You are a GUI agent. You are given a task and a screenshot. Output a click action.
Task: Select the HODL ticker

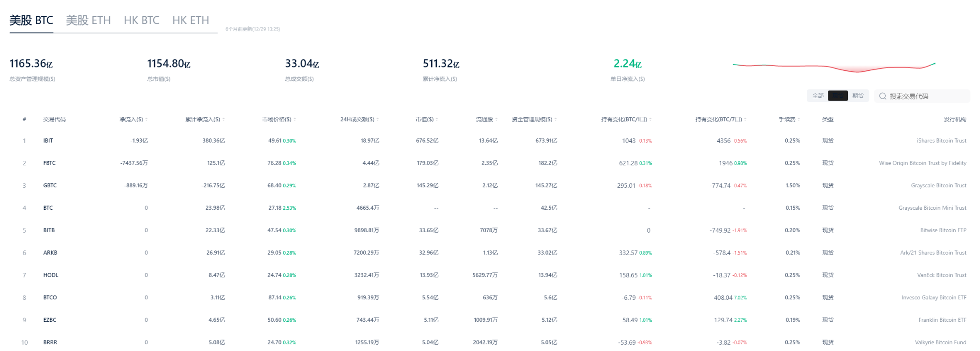51,275
